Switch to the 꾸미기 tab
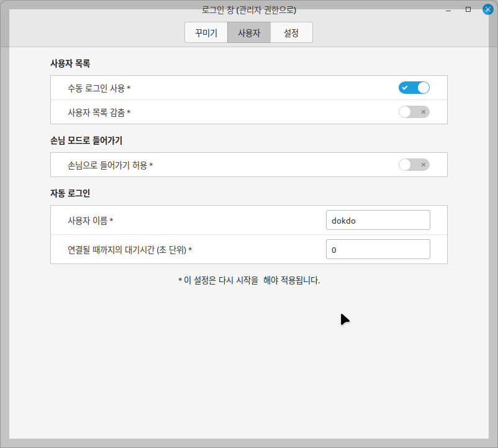 tap(206, 32)
